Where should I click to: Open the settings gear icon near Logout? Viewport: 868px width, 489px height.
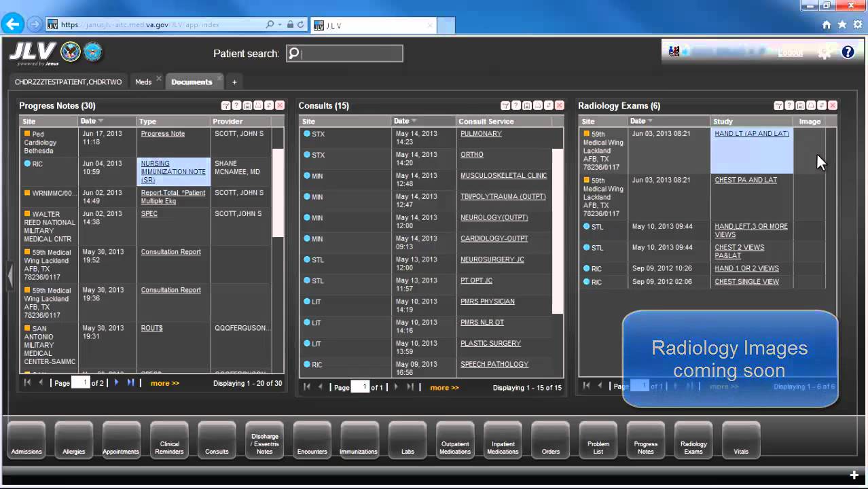tap(825, 53)
